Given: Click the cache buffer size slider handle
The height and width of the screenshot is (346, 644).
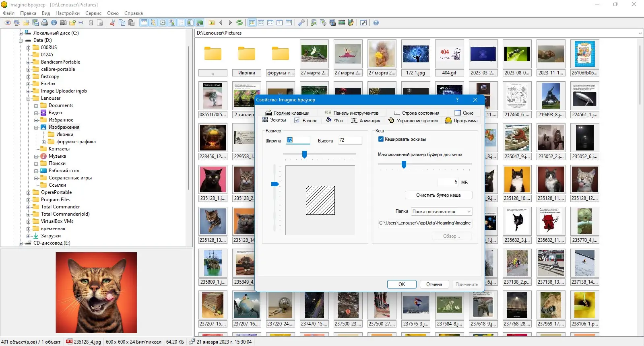Looking at the screenshot, I should (x=404, y=165).
